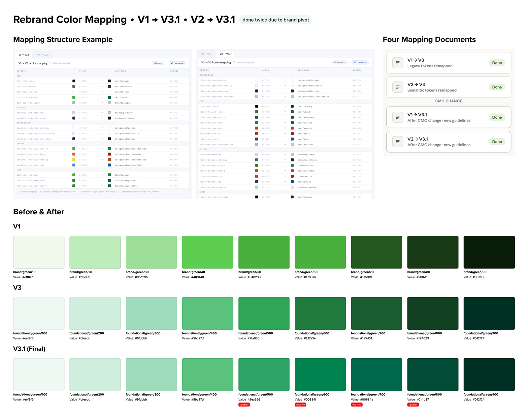Image resolution: width=528 pixels, height=420 pixels.
Task: Click the document icon beside "V2 → V3 Semantic tokens remapped"
Action: click(397, 87)
